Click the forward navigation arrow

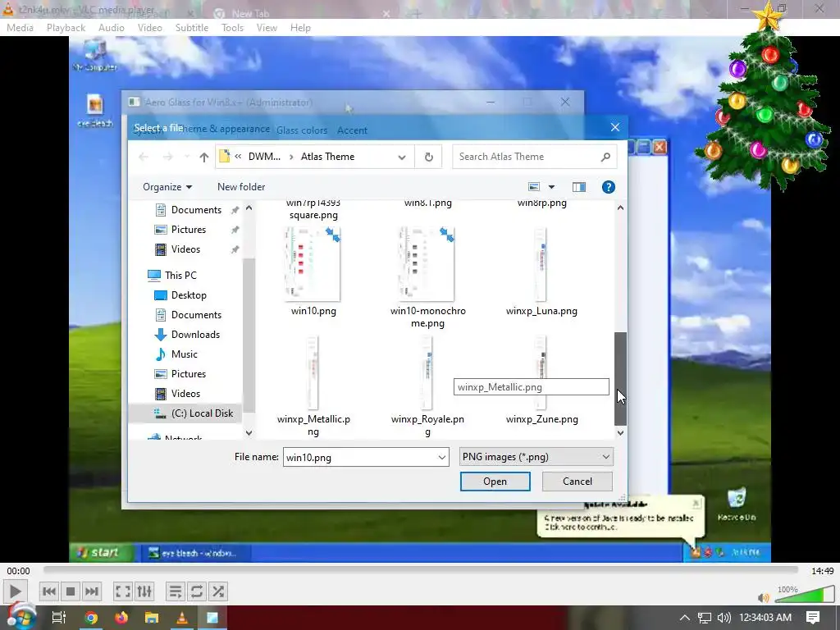[x=167, y=157]
